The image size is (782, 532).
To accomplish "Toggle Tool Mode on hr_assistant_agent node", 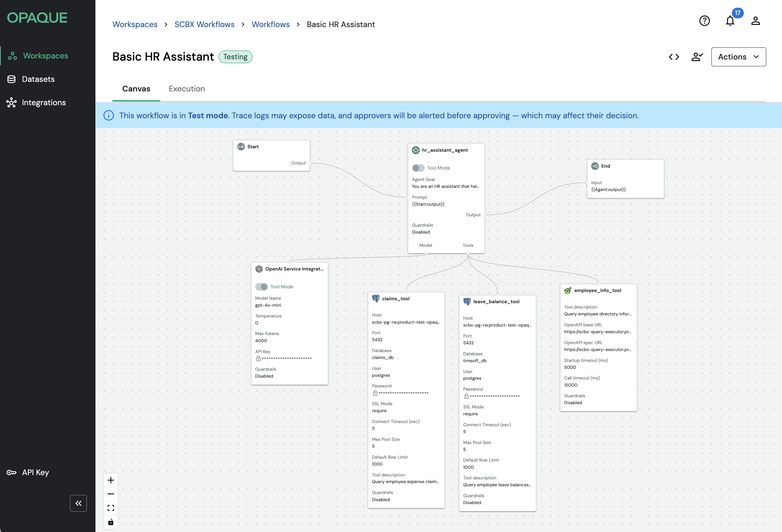I will tap(418, 168).
